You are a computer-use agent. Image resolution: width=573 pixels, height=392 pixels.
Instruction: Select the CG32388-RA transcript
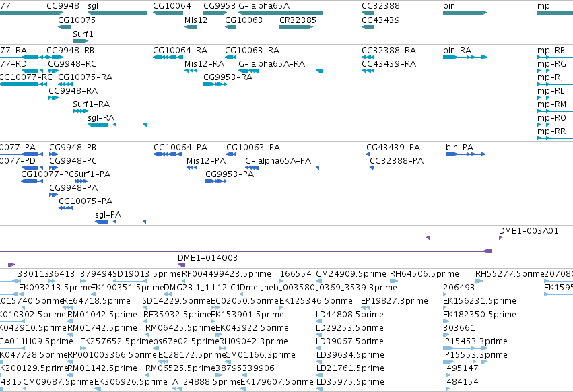[x=368, y=57]
